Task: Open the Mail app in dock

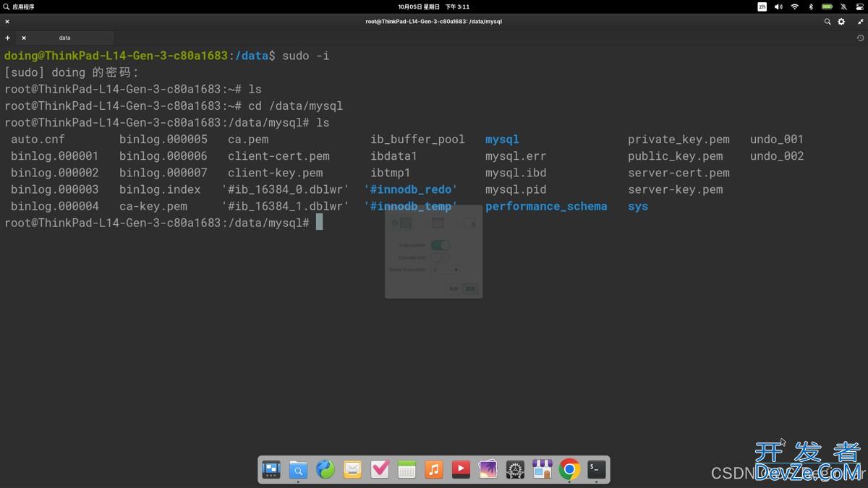Action: click(352, 470)
